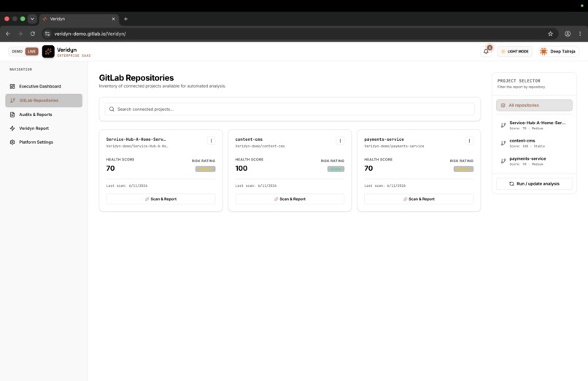
Task: Click the Veridyn logo icon in header
Action: point(48,51)
